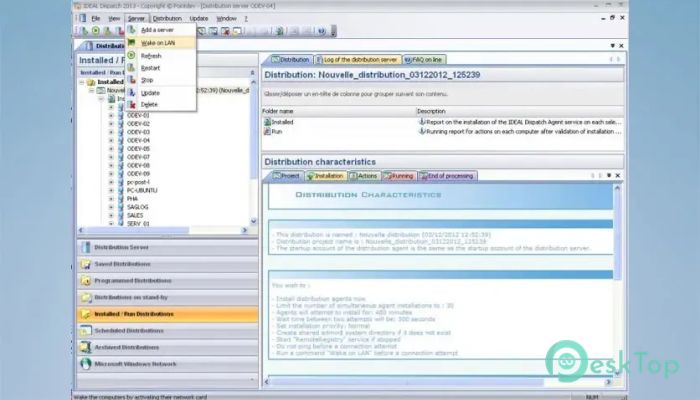Viewport: 700px width, 400px height.
Task: Open the View menu
Action: tap(114, 18)
